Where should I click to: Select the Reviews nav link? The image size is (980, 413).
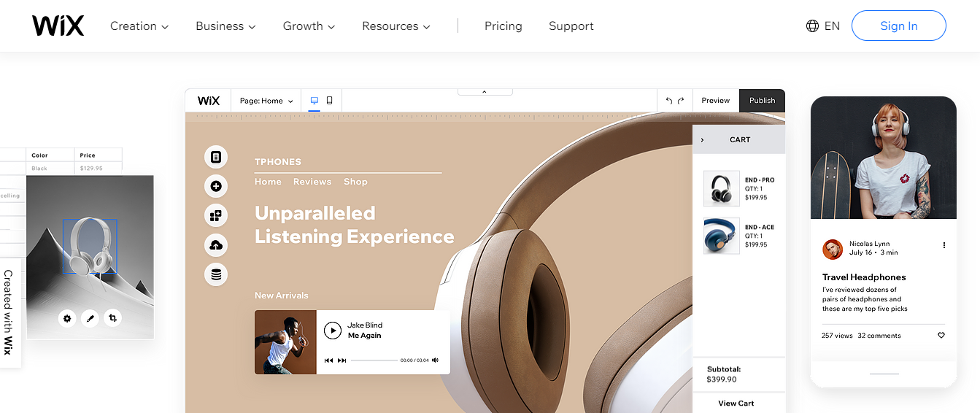[312, 182]
